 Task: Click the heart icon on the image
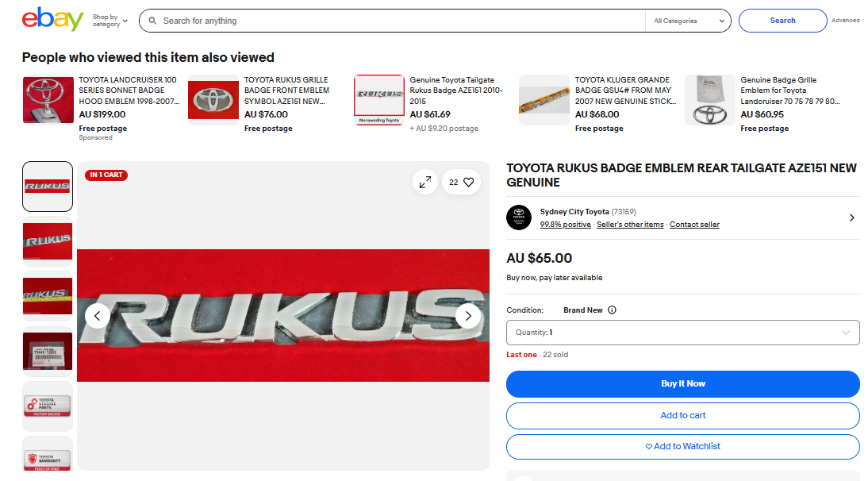[x=468, y=182]
